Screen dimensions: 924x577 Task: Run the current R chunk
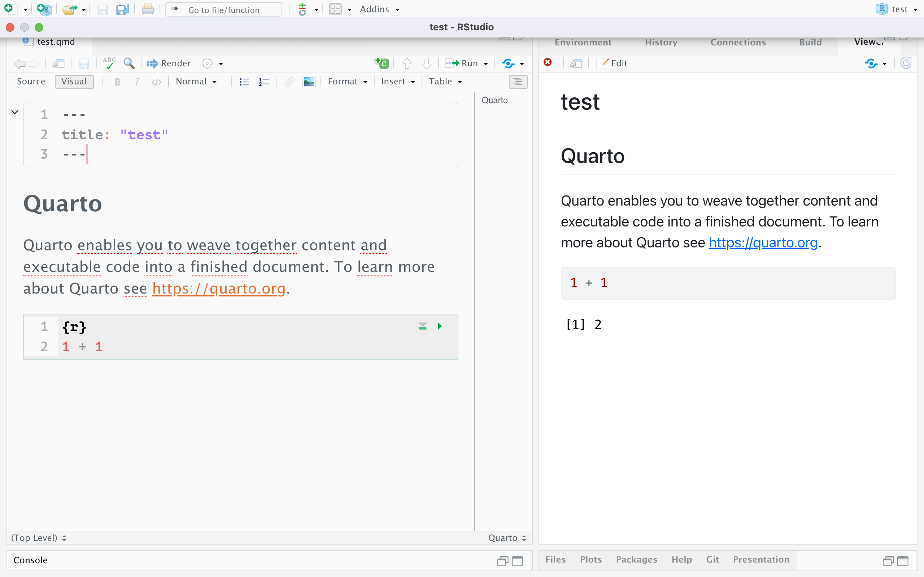click(x=440, y=326)
